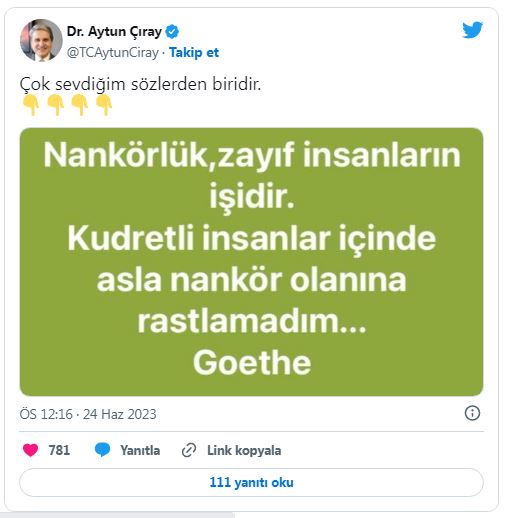
Task: Click the blue verified badge
Action: click(172, 32)
